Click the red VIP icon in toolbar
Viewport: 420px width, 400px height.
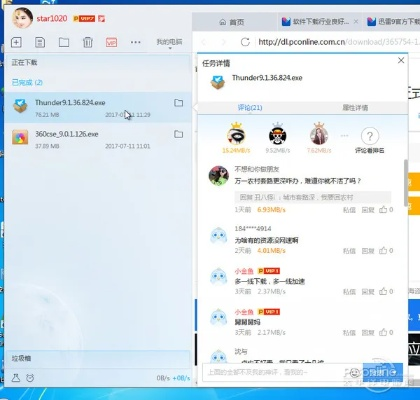click(x=111, y=42)
